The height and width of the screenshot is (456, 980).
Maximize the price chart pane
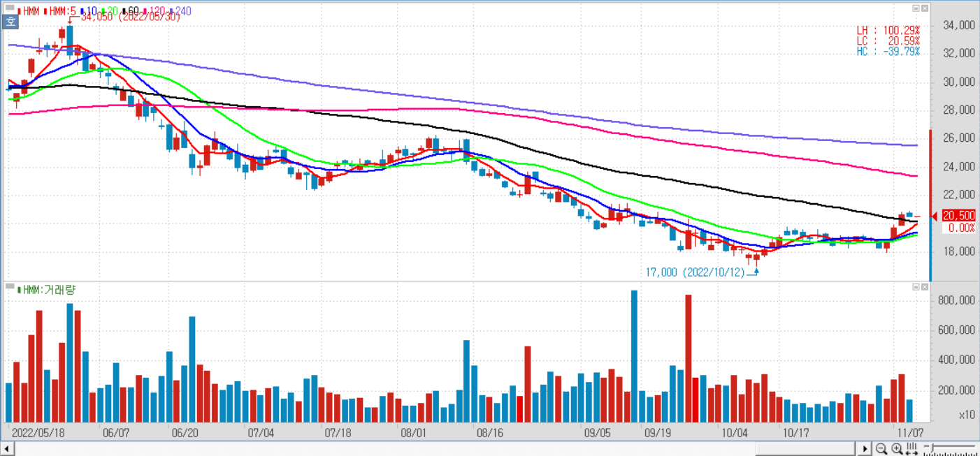[916, 8]
